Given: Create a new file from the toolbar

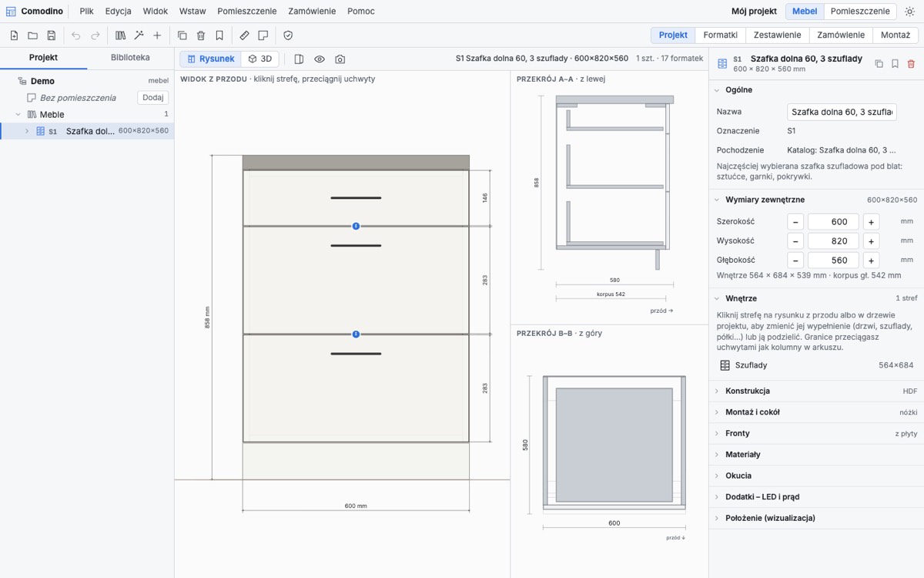Looking at the screenshot, I should pos(14,35).
